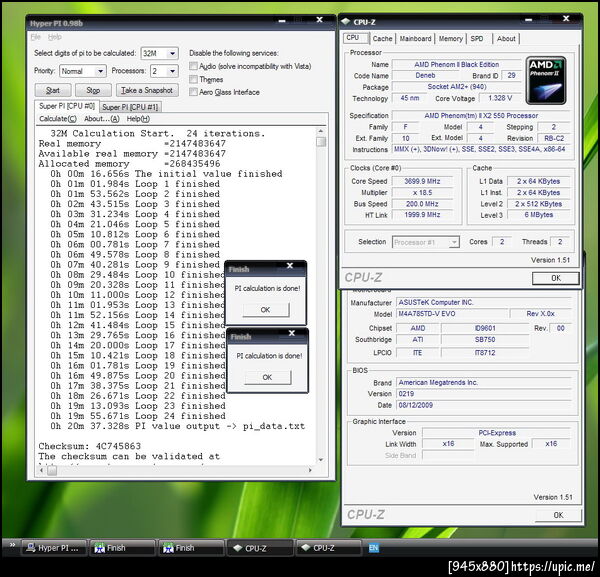Click the PI value output pi_data.txt line
Screen dimensions: 600x577
178,426
